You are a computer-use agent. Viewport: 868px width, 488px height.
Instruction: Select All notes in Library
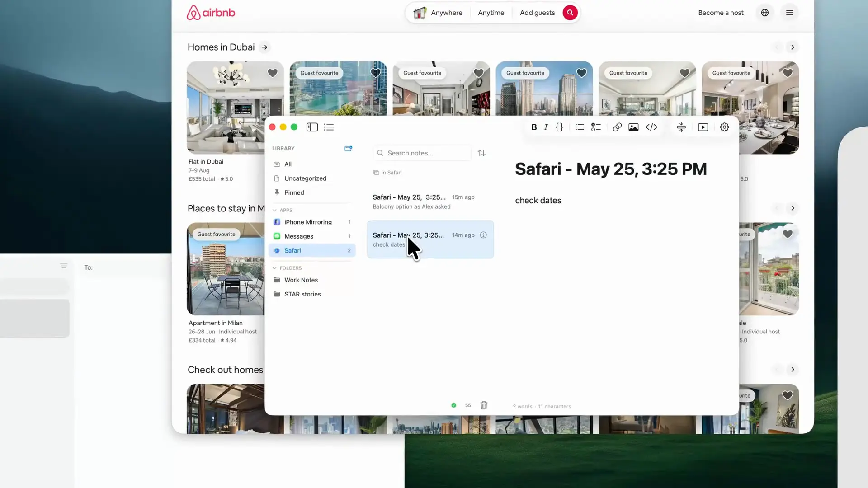click(312, 164)
